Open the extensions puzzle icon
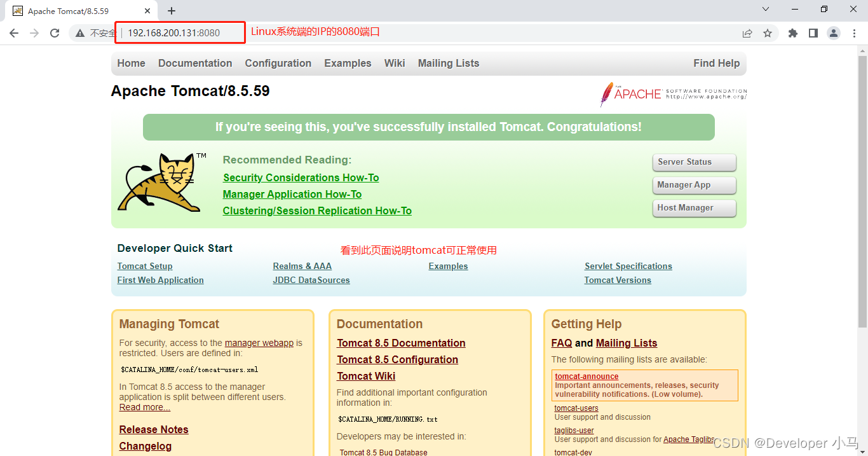 click(793, 33)
